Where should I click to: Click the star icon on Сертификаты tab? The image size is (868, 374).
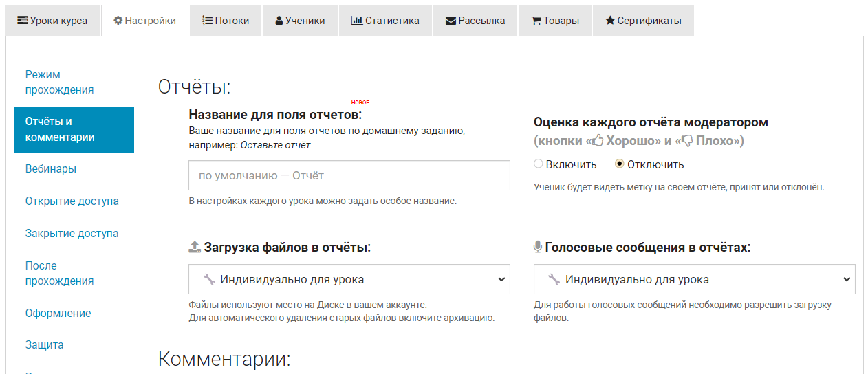click(609, 21)
